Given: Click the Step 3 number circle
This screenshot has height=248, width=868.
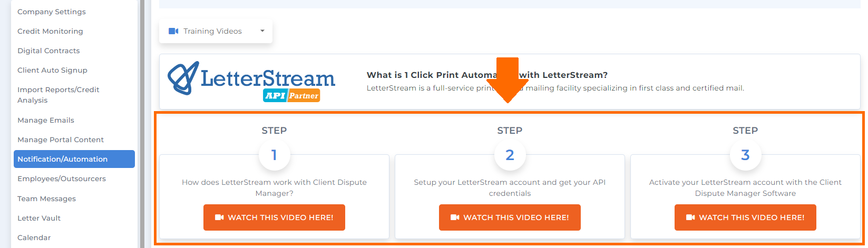Looking at the screenshot, I should pyautogui.click(x=745, y=155).
